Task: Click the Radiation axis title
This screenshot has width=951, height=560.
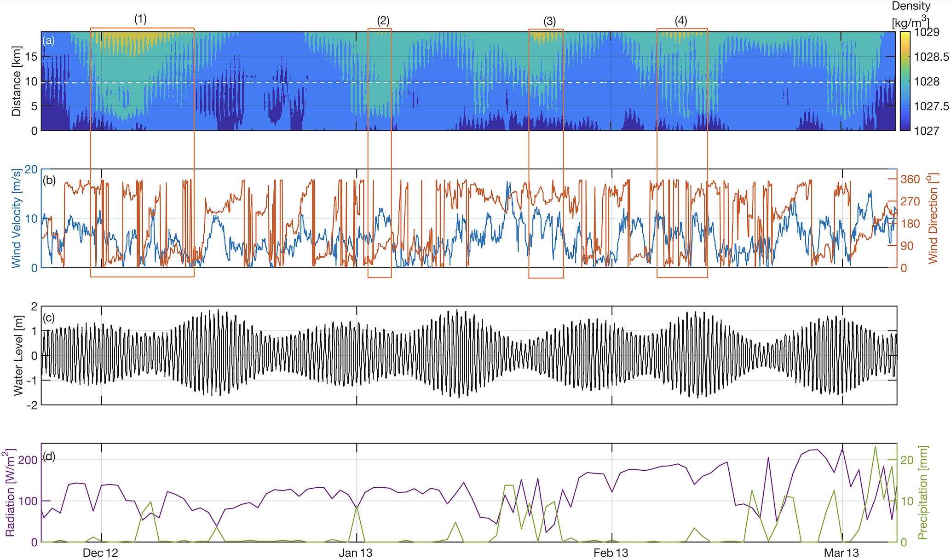Action: 10,493
